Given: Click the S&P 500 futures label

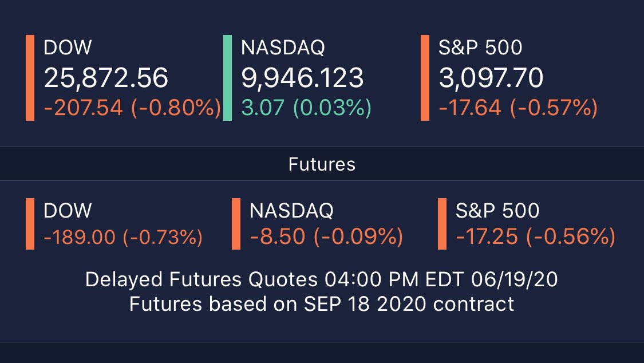Looking at the screenshot, I should (x=497, y=211).
